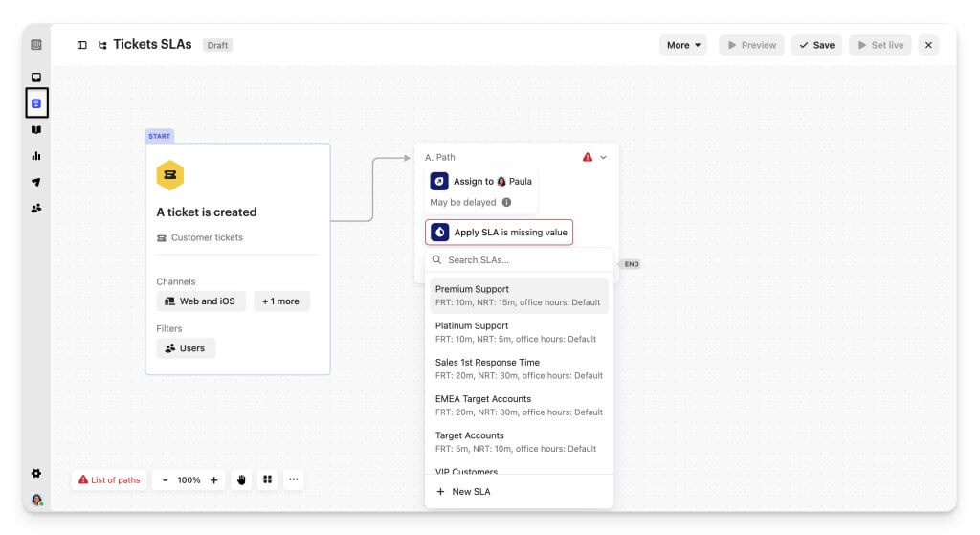Pick the Target Accounts SLA option
Screen dimensions: 980x535
519,442
